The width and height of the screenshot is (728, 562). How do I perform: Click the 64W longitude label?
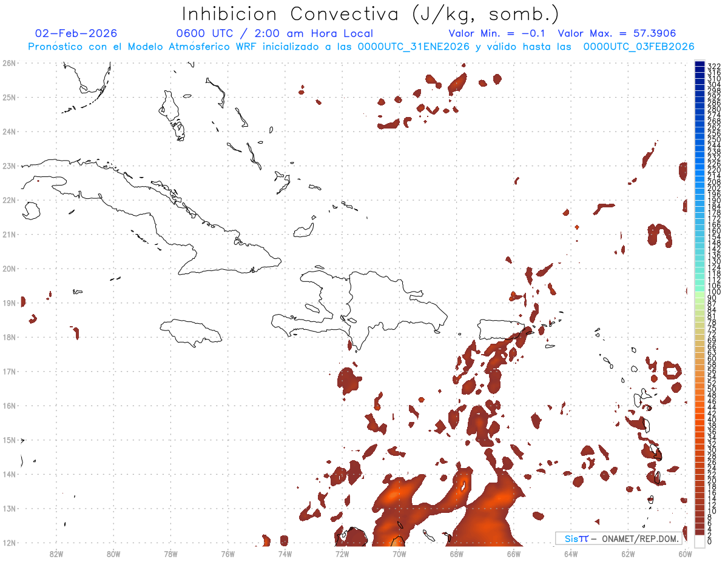click(571, 553)
